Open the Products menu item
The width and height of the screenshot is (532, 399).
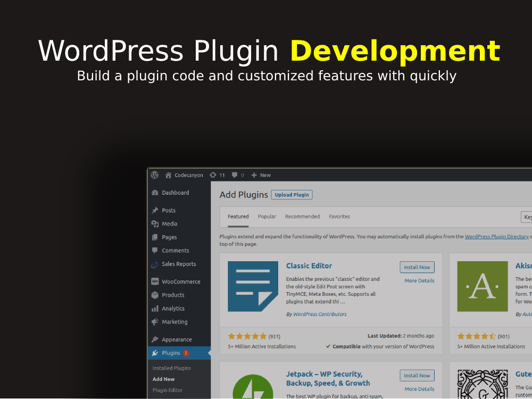[173, 295]
